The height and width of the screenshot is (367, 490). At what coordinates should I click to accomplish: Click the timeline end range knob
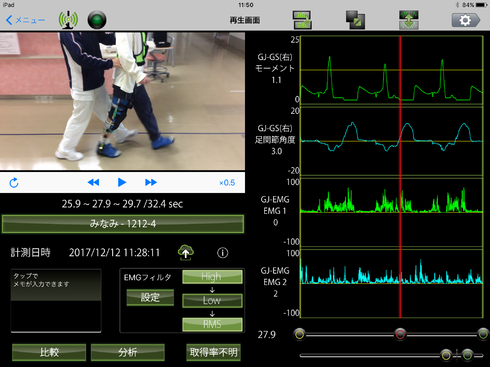click(483, 334)
